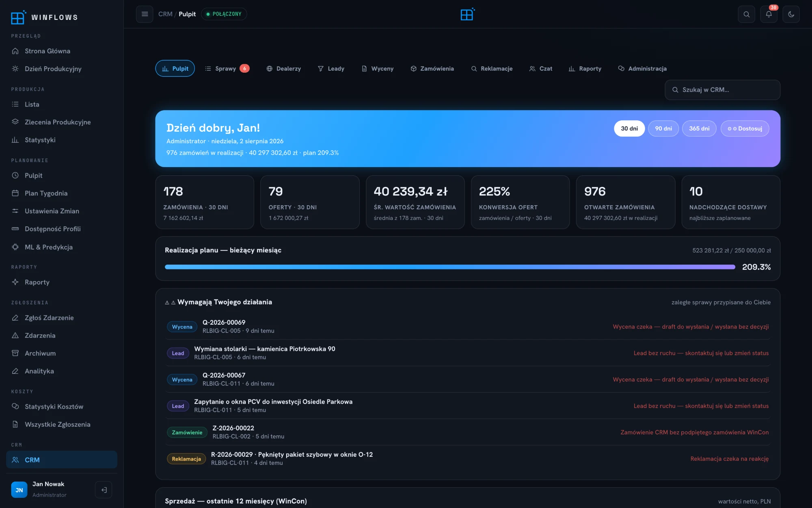The height and width of the screenshot is (508, 812).
Task: Open Plan Tygodnia
Action: point(62,193)
